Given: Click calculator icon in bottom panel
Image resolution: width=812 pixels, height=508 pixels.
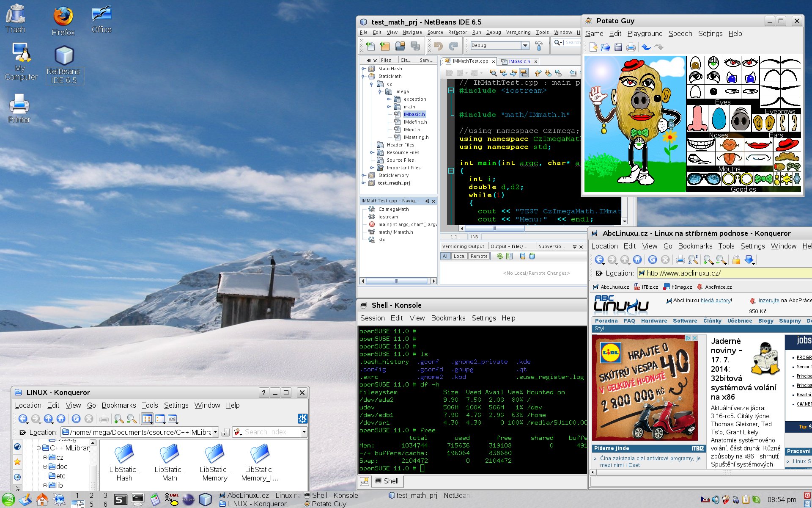Looking at the screenshot, I should (x=154, y=500).
